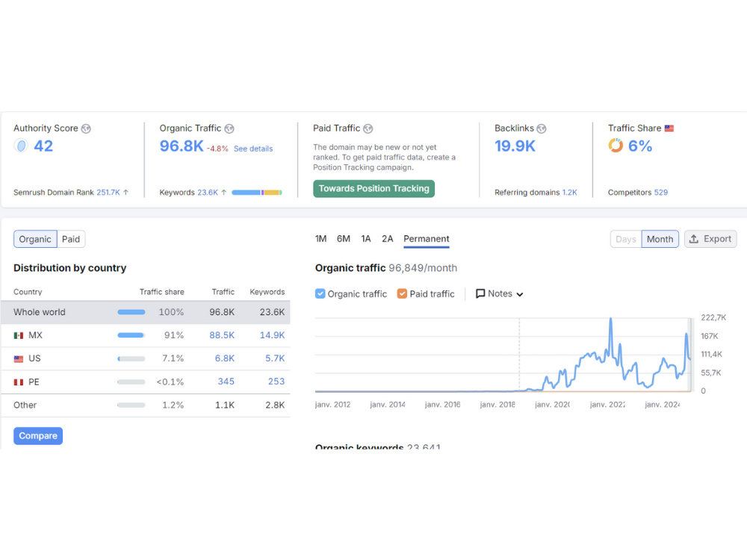Screen dimensions: 747x560
Task: Click the Peru flag icon in PE row
Action: pos(19,382)
